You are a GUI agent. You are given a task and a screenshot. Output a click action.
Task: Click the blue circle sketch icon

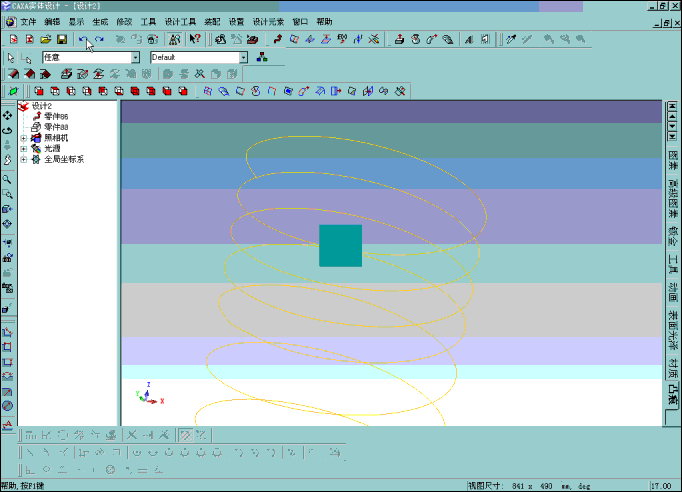click(x=7, y=406)
